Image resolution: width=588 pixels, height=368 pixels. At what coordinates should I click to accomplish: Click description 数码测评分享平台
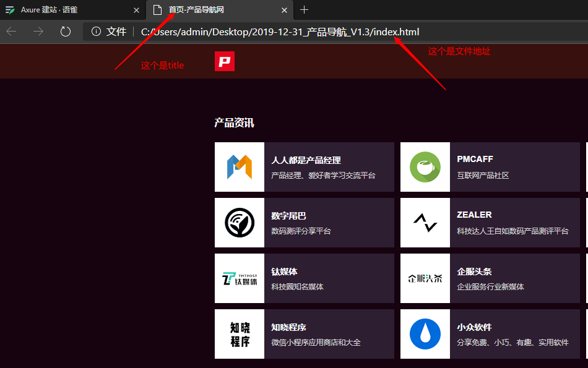301,231
